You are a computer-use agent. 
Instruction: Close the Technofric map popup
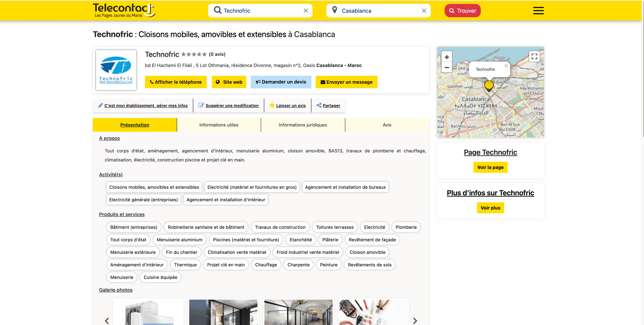(x=506, y=65)
